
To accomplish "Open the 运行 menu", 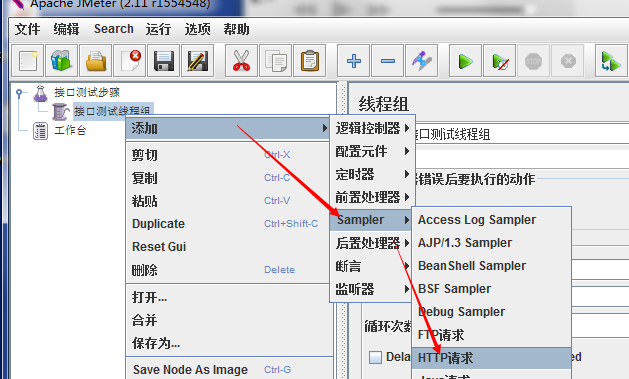I will coord(158,29).
